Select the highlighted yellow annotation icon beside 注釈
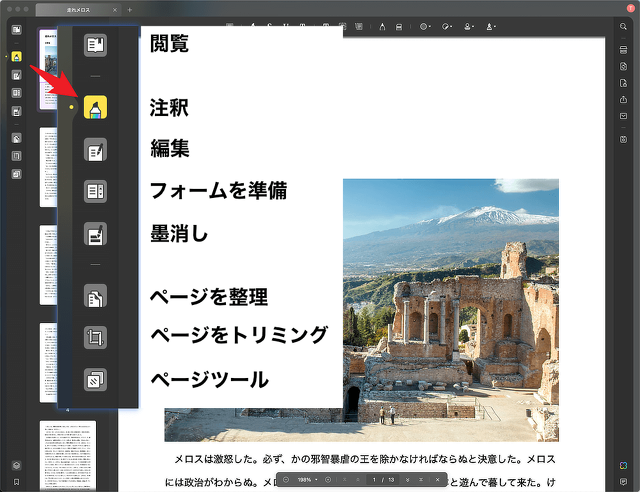The width and height of the screenshot is (640, 492). click(96, 107)
